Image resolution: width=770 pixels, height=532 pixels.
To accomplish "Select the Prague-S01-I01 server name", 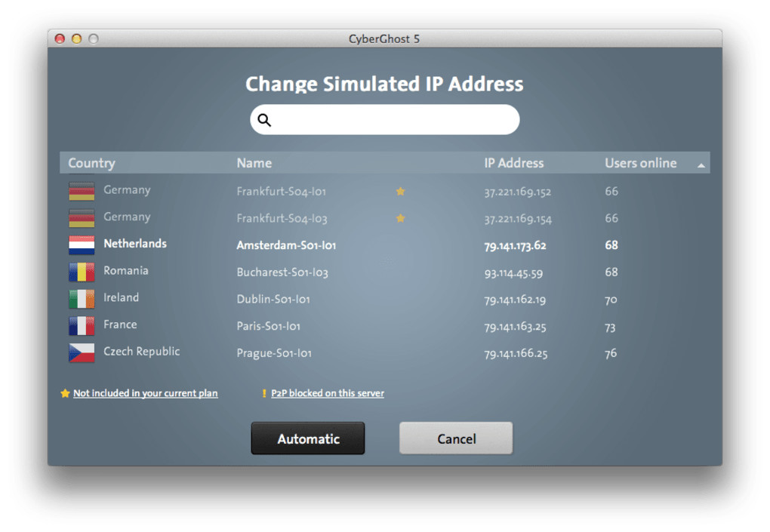I will 274,353.
